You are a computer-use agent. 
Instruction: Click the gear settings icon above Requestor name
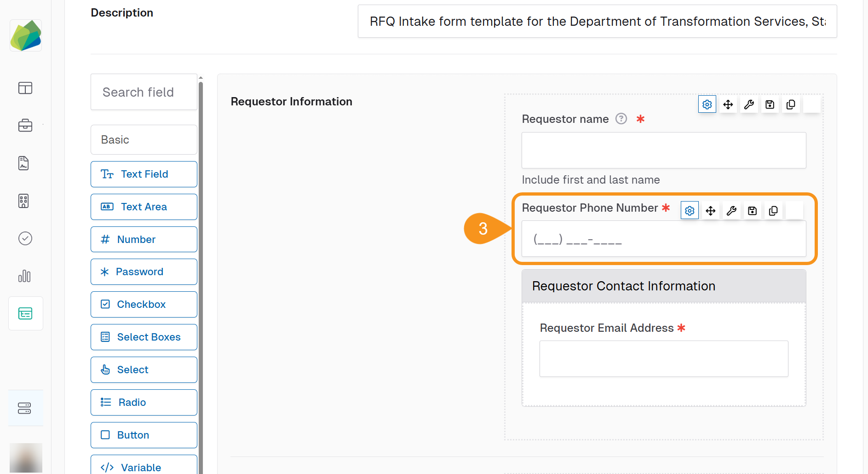pyautogui.click(x=707, y=104)
